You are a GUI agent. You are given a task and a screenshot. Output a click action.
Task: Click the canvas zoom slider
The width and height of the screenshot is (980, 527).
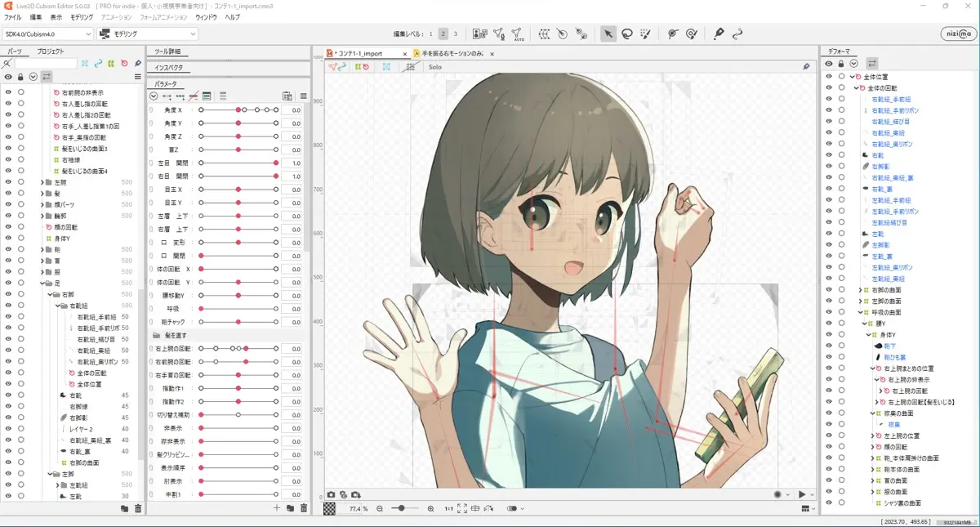tap(405, 508)
